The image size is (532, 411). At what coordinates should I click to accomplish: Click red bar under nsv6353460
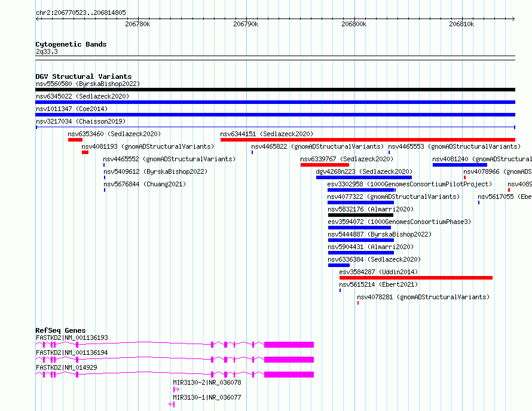pos(75,140)
